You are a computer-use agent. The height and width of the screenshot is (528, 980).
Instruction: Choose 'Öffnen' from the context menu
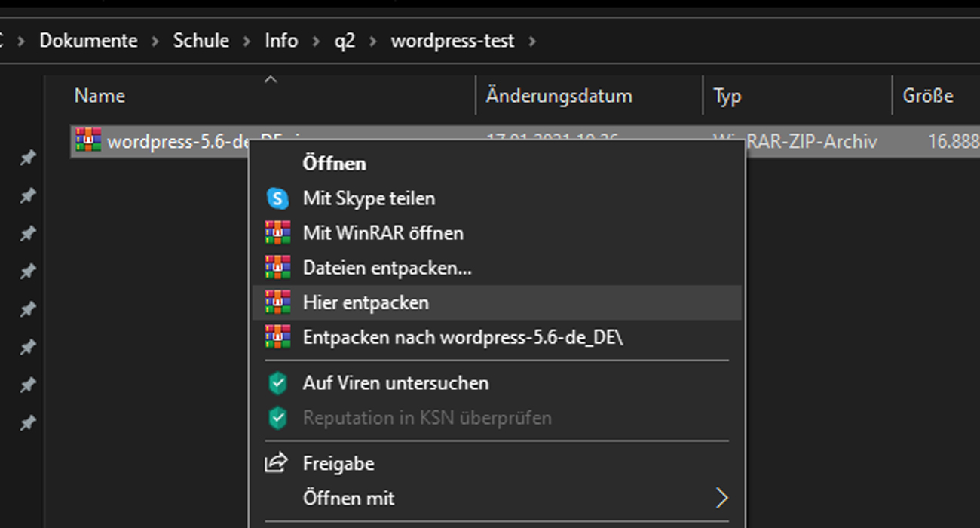click(334, 164)
